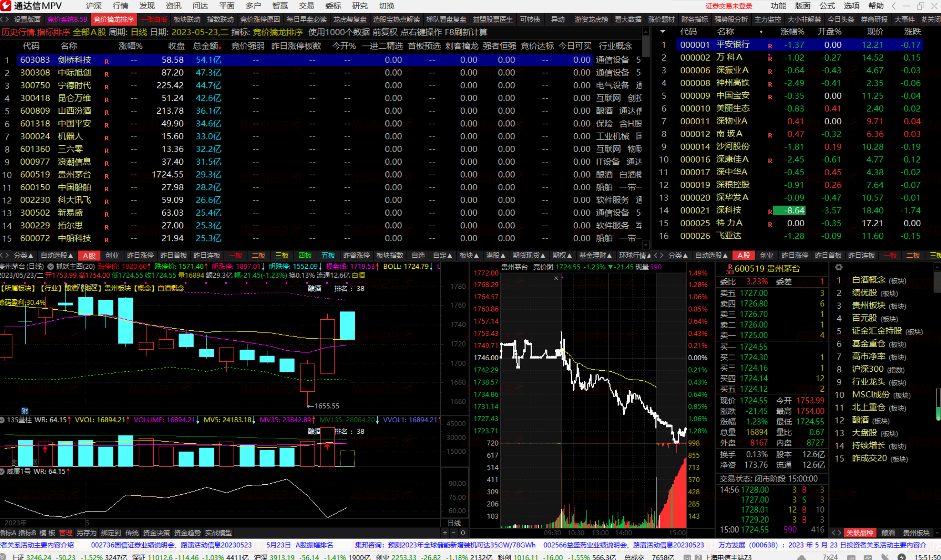Click the 另存为 button below the chart

point(86,533)
